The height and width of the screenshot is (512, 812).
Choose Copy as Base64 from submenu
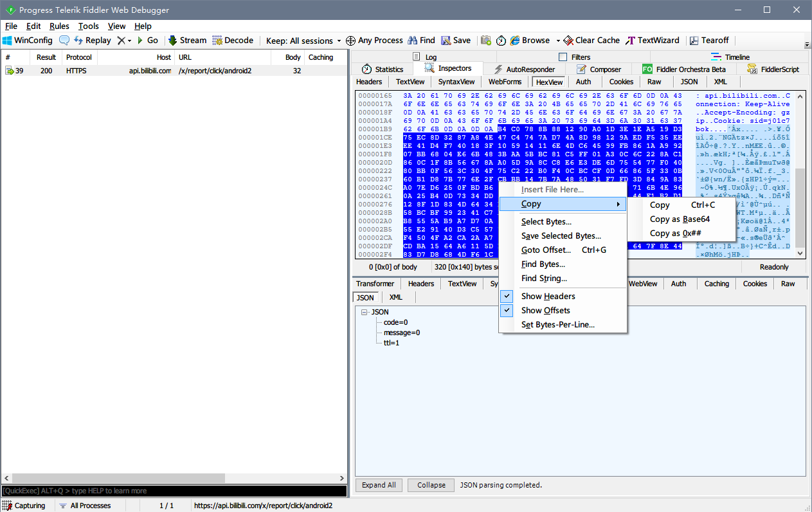click(680, 219)
